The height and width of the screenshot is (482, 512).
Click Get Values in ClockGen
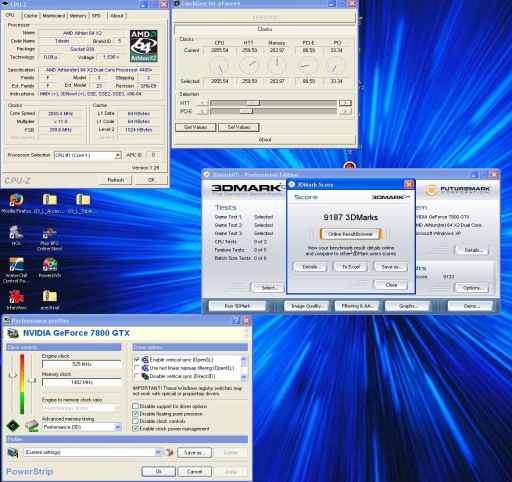point(195,127)
